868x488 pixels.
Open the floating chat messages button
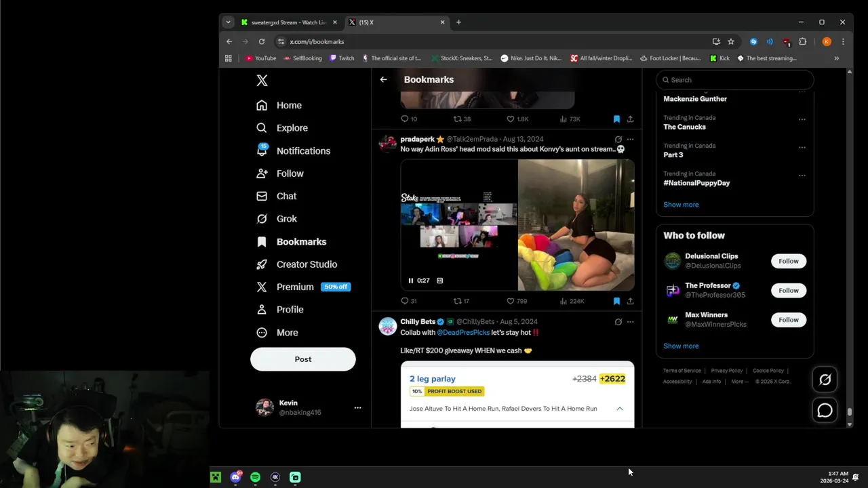pos(825,410)
